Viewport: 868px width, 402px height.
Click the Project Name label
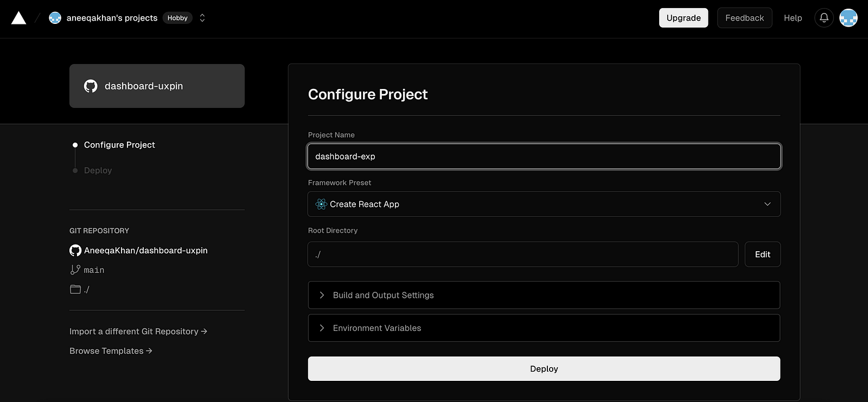coord(331,135)
